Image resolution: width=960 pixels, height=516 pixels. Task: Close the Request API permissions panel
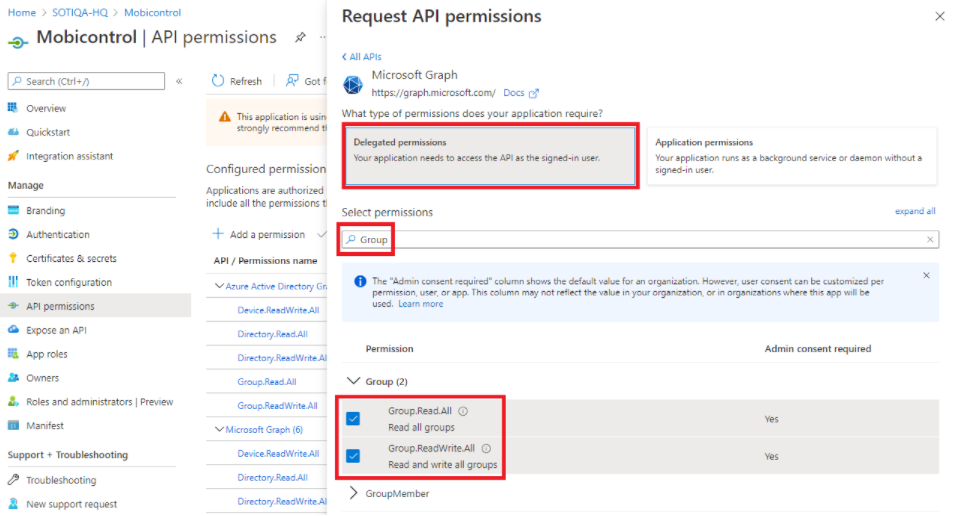click(x=939, y=17)
